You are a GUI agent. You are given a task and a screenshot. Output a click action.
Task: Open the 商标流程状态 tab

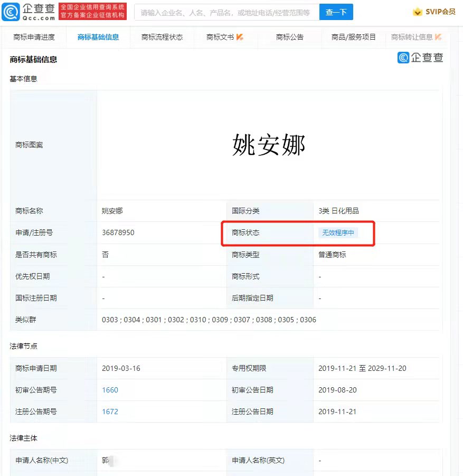coord(162,37)
